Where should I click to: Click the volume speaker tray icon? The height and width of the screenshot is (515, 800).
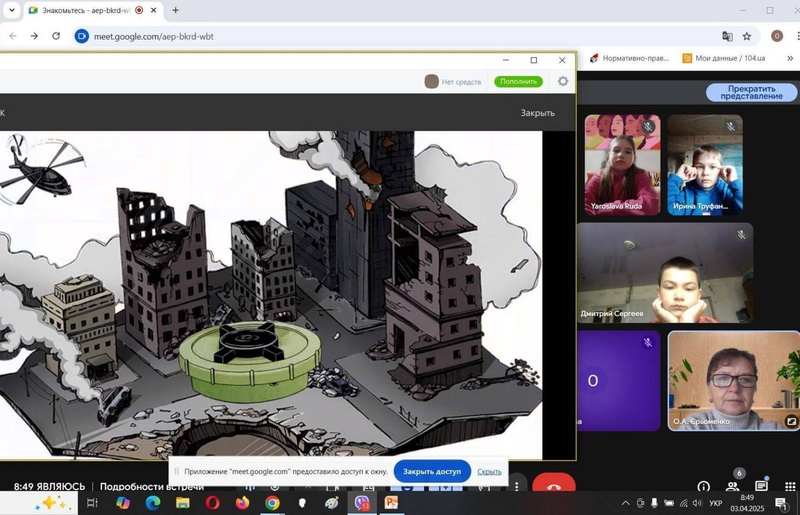click(698, 503)
